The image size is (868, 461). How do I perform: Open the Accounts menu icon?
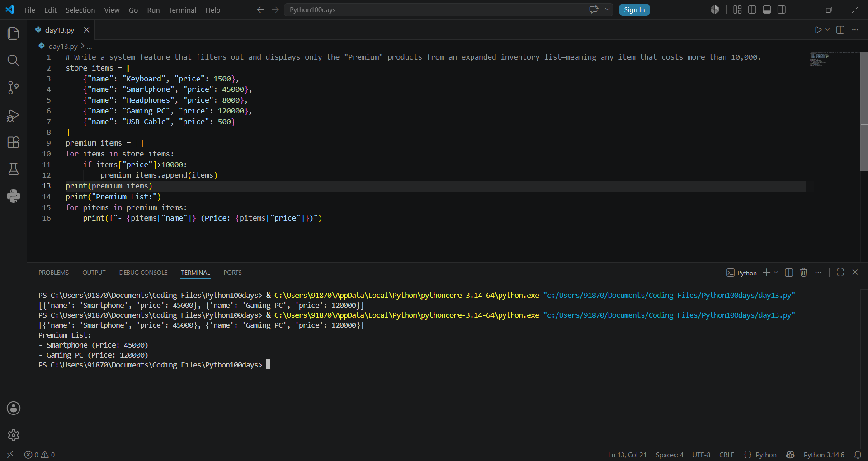(x=14, y=408)
